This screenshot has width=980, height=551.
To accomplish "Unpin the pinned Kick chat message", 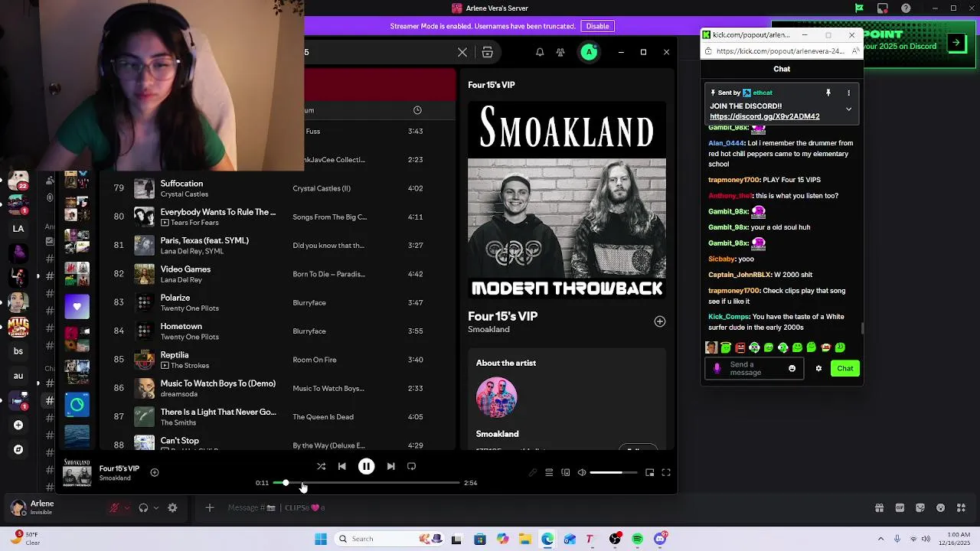I will click(x=828, y=93).
